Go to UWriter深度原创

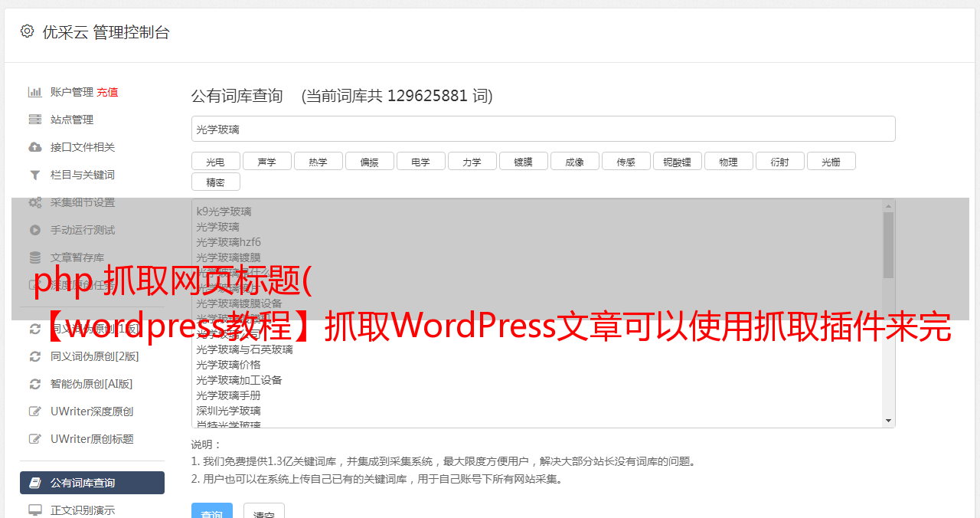pyautogui.click(x=92, y=411)
